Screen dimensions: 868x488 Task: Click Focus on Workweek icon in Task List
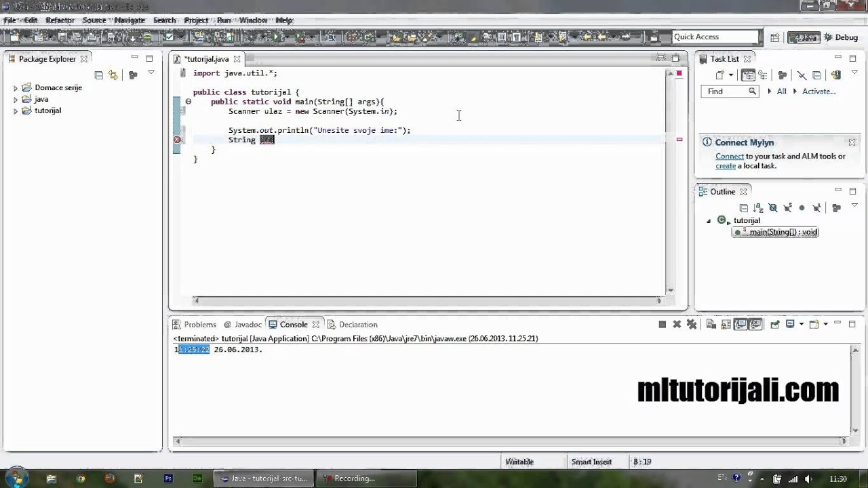(x=783, y=75)
